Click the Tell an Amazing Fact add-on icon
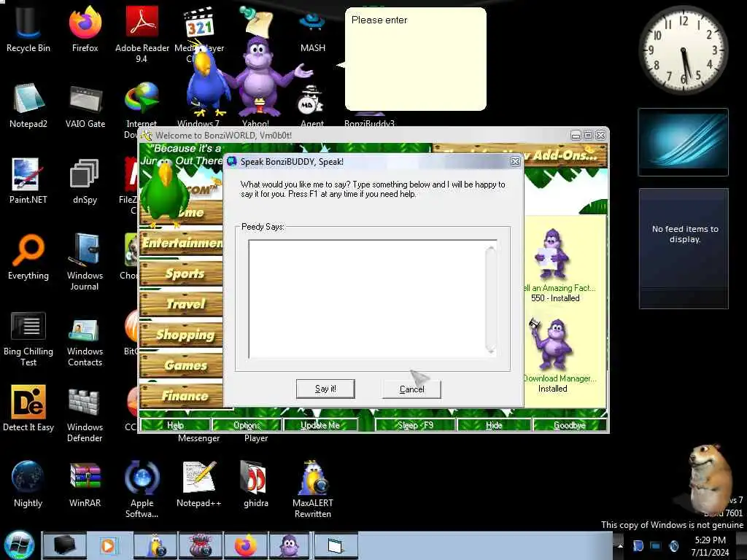Screen dimensions: 747x560 click(x=551, y=254)
